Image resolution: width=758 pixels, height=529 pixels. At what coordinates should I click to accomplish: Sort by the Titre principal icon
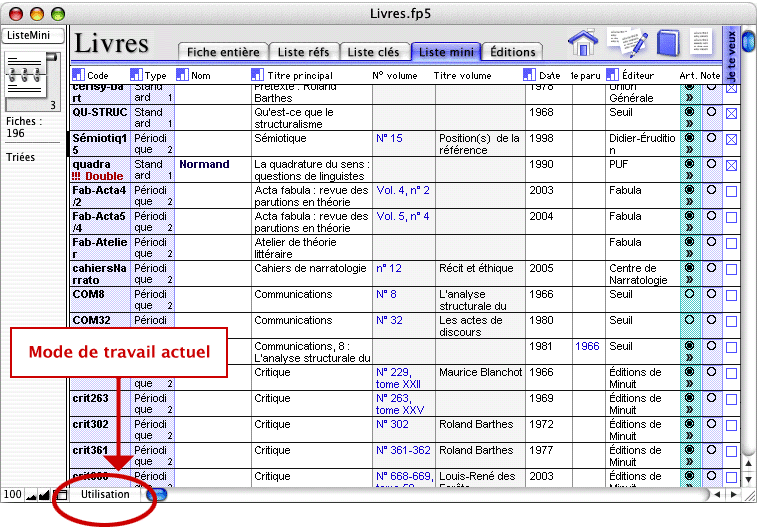257,75
